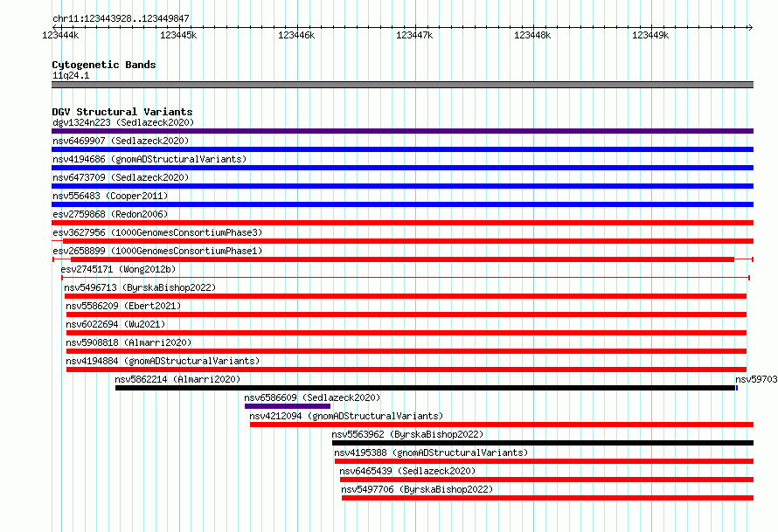Open esv2658899 (1000GenomesConsortiumPhase1) label
This screenshot has width=778, height=532.
tap(157, 251)
